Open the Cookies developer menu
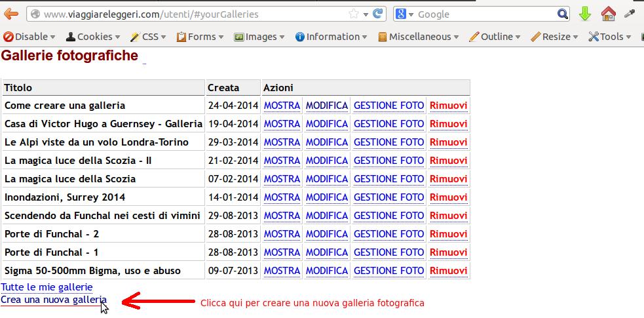The width and height of the screenshot is (644, 318). click(94, 37)
